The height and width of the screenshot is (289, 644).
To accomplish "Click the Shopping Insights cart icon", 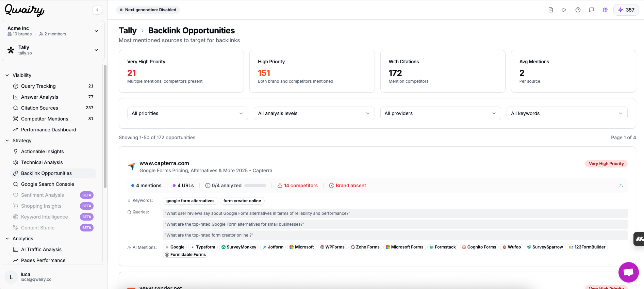I will (x=16, y=206).
